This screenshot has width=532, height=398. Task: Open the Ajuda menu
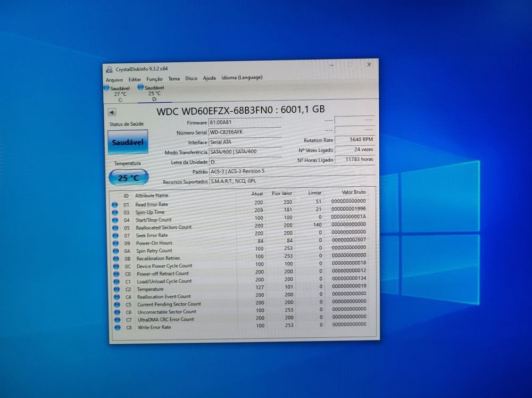click(209, 78)
